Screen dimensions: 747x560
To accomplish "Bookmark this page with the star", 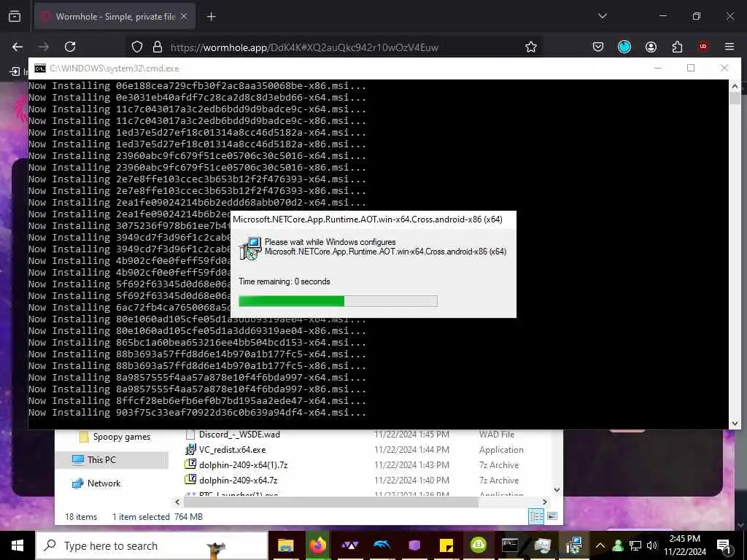I will 531,47.
